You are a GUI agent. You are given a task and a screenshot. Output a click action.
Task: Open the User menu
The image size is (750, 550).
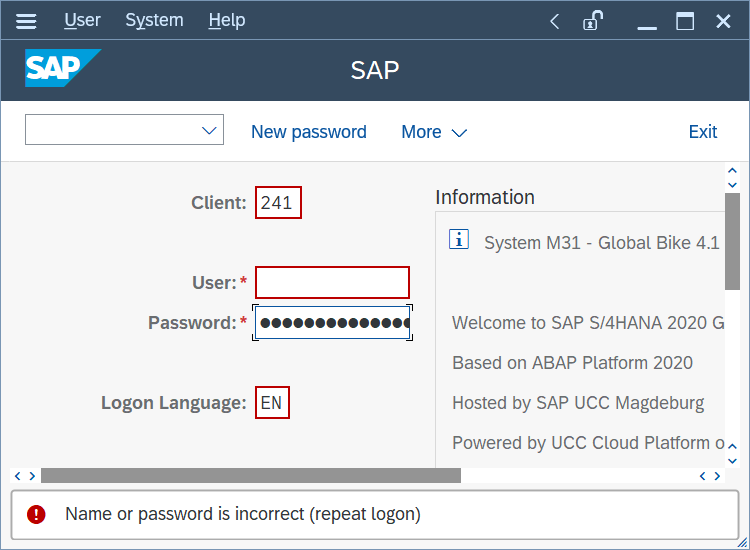[82, 20]
